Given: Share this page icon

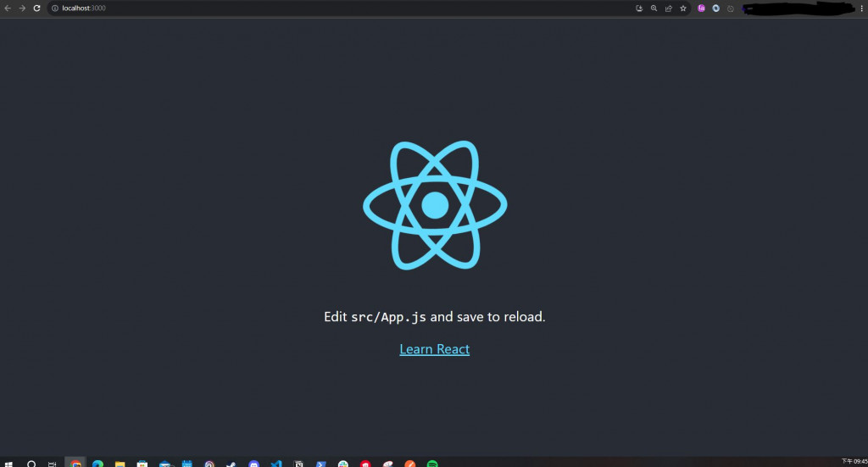Looking at the screenshot, I should pyautogui.click(x=668, y=8).
